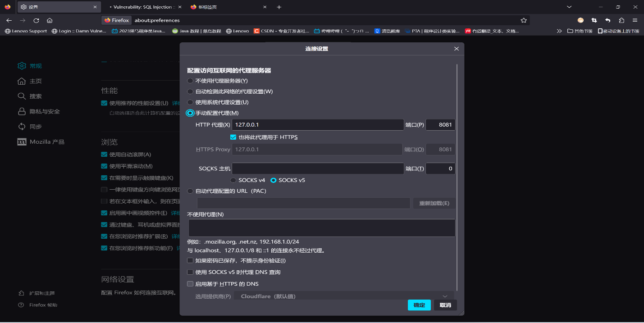Select 不使用代理服务器 radio option
644x323 pixels.
tap(190, 81)
